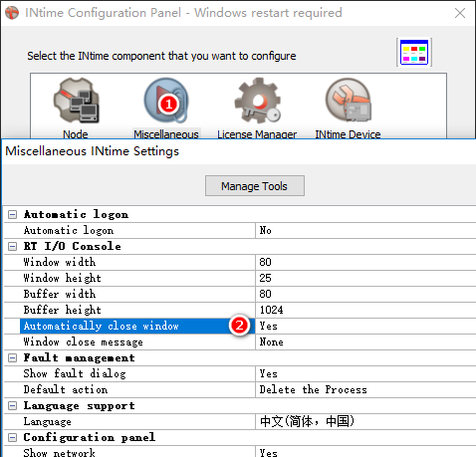Edit the Buffer width value 80
The height and width of the screenshot is (457, 476).
[365, 295]
